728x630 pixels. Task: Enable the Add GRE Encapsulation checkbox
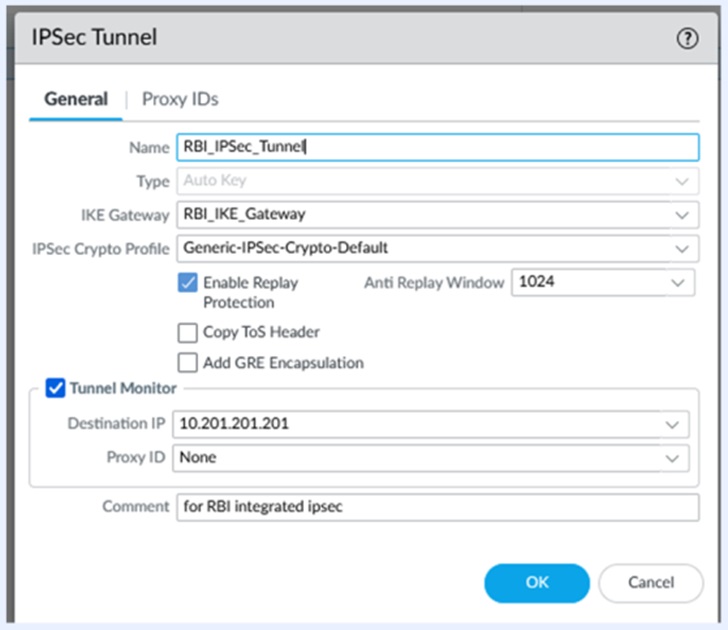pos(187,363)
